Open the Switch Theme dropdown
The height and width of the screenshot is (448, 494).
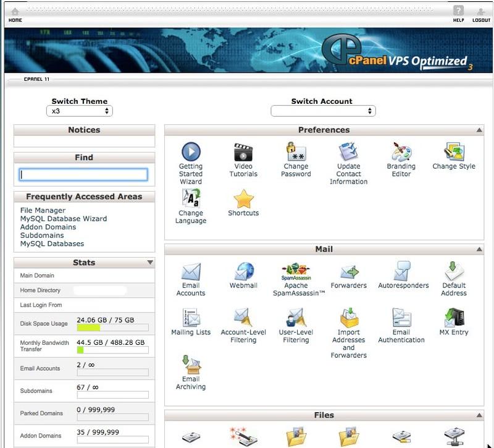80,111
